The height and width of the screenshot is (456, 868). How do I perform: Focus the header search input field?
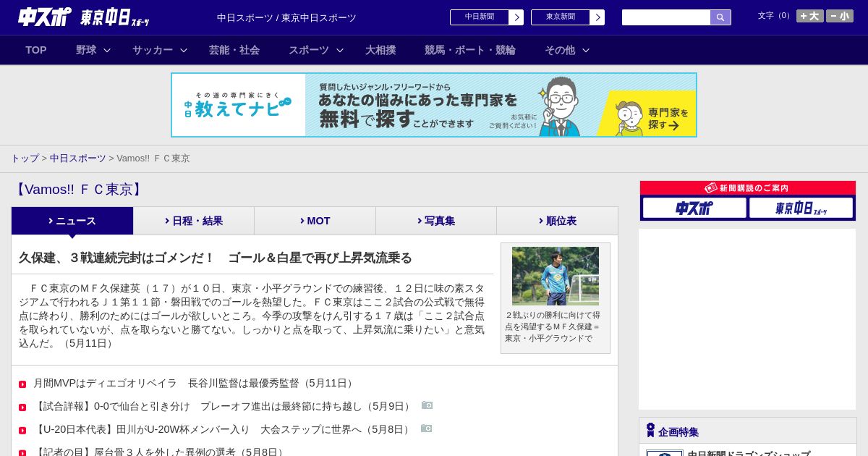pyautogui.click(x=666, y=17)
